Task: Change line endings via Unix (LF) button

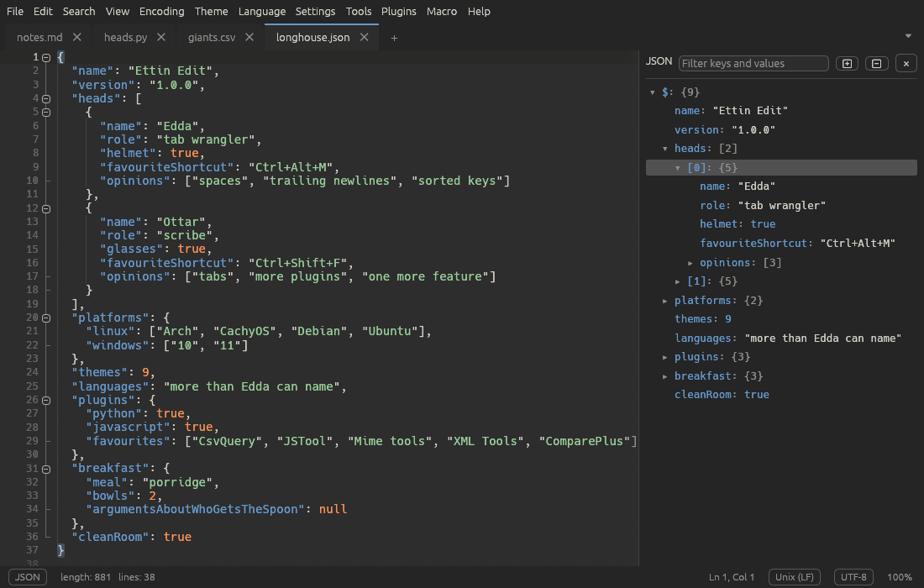Action: pyautogui.click(x=795, y=577)
